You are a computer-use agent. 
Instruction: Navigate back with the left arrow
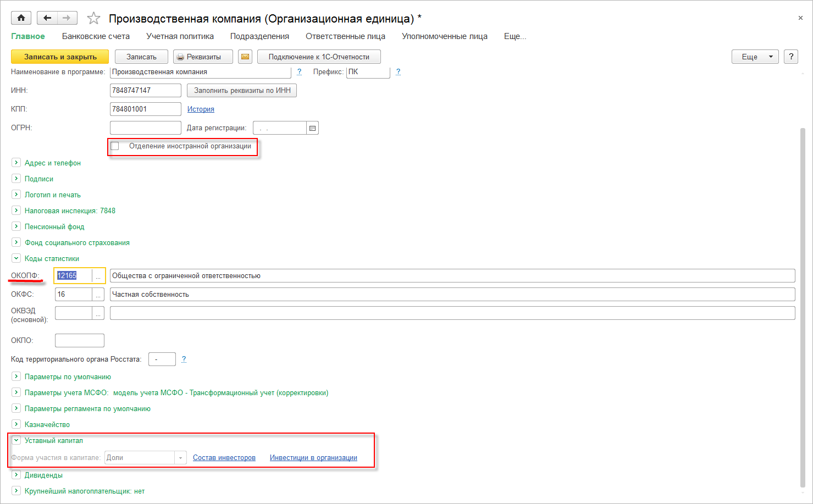[47, 18]
